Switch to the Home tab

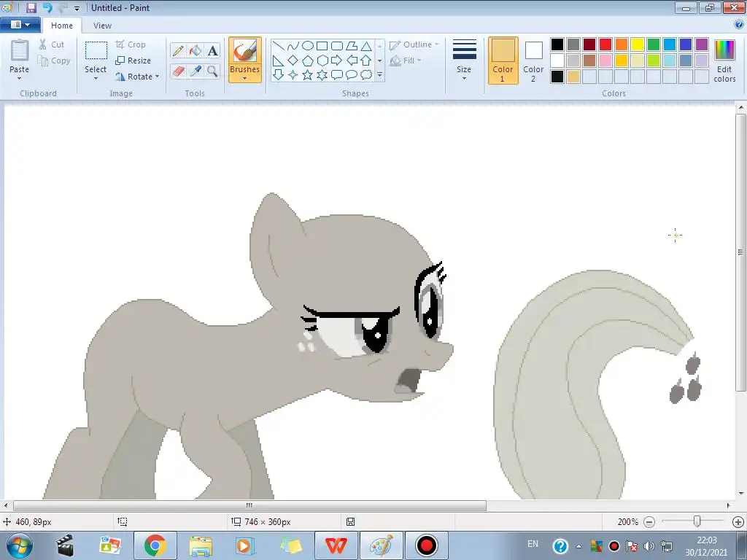62,26
